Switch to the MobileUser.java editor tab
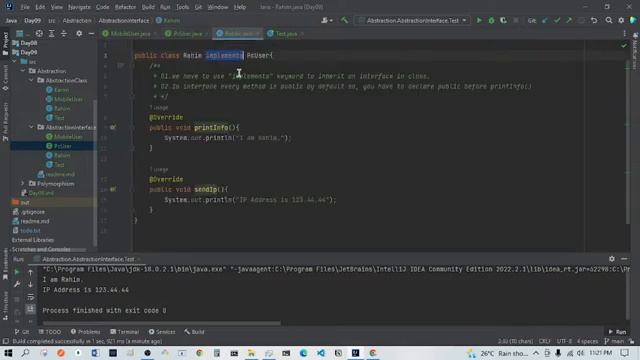This screenshot has width=640, height=360. pos(130,34)
